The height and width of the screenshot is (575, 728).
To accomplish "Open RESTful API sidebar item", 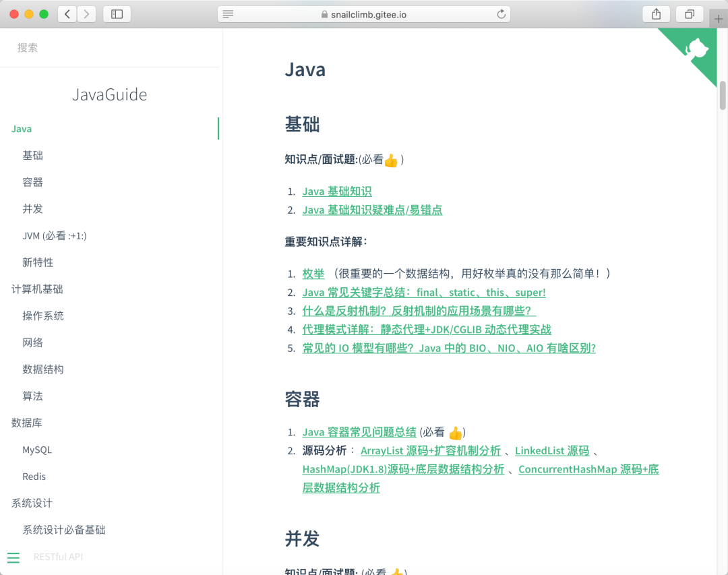I will tap(58, 556).
